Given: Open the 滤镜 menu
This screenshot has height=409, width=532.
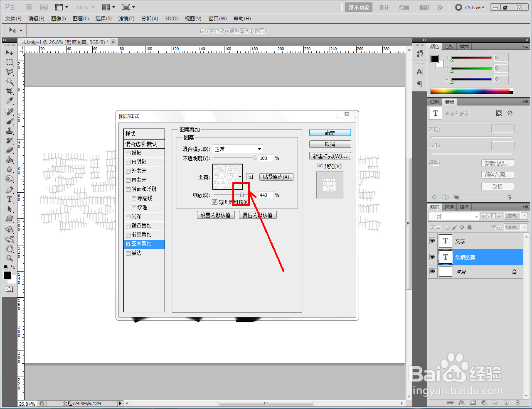Looking at the screenshot, I should coord(126,18).
